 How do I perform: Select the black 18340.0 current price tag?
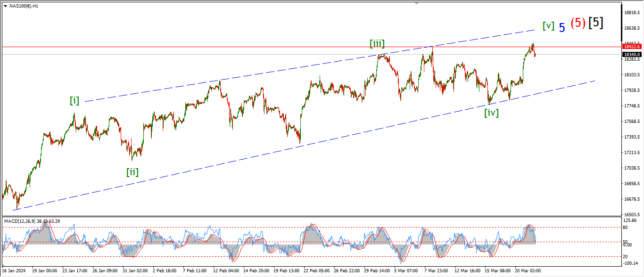[631, 55]
